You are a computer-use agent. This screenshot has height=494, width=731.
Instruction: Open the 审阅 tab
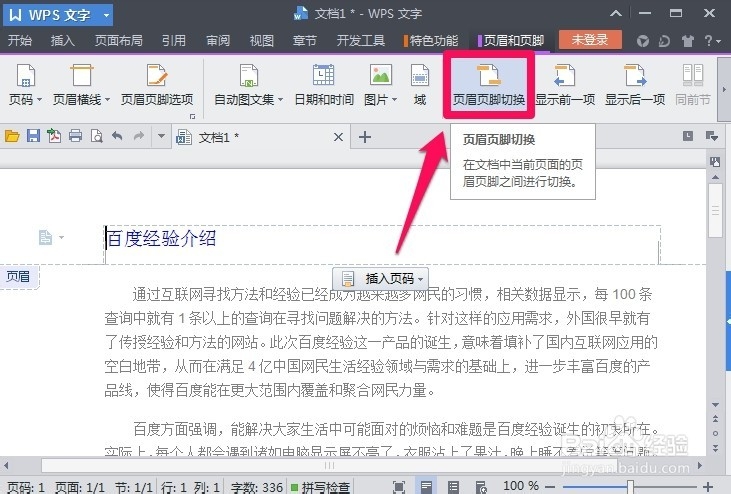(x=218, y=41)
